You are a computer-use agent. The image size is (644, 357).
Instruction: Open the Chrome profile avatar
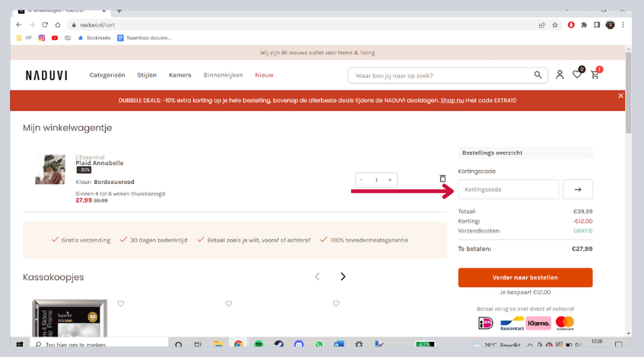(x=611, y=25)
